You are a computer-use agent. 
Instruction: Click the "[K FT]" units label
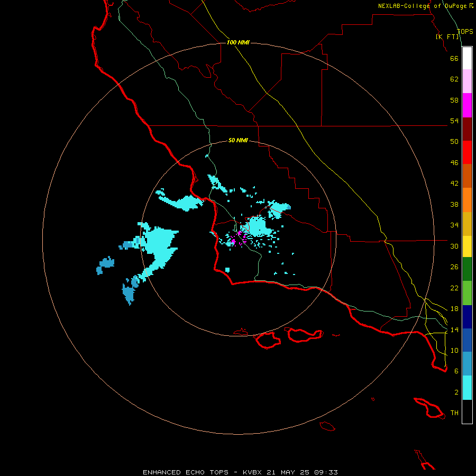pyautogui.click(x=447, y=36)
